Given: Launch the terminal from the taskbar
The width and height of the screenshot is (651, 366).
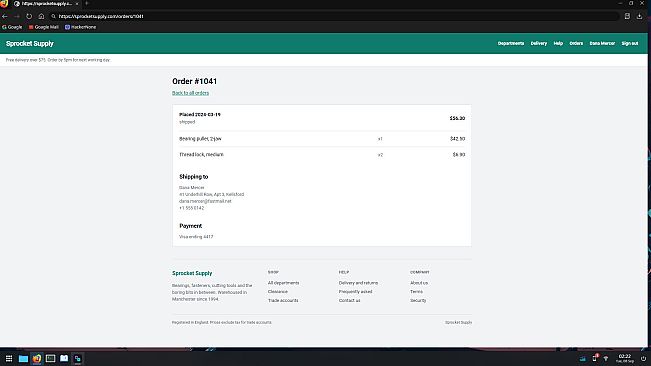Looking at the screenshot, I should [51, 359].
